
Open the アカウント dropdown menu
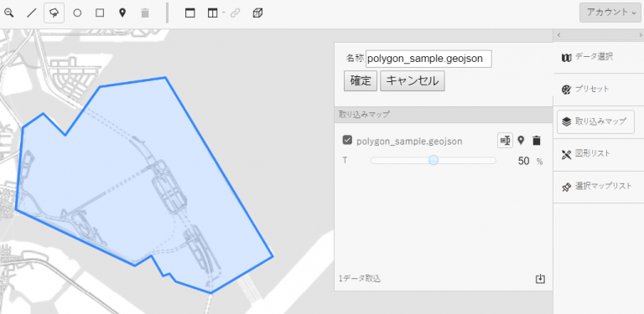pos(610,13)
